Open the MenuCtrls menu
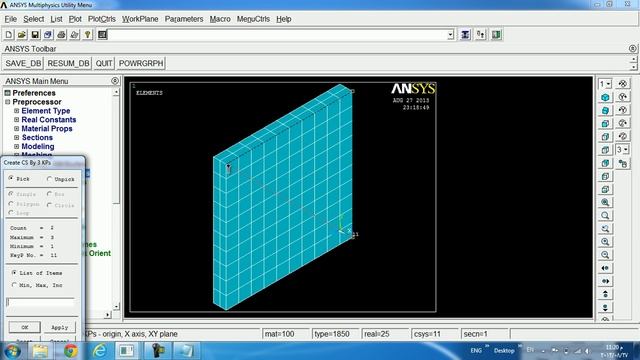The width and height of the screenshot is (640, 360). 253,19
